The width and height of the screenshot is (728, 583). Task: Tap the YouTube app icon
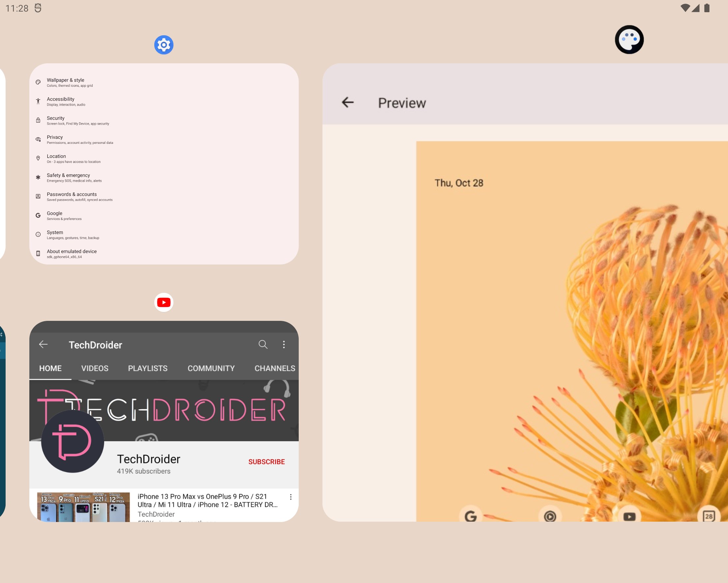[164, 302]
